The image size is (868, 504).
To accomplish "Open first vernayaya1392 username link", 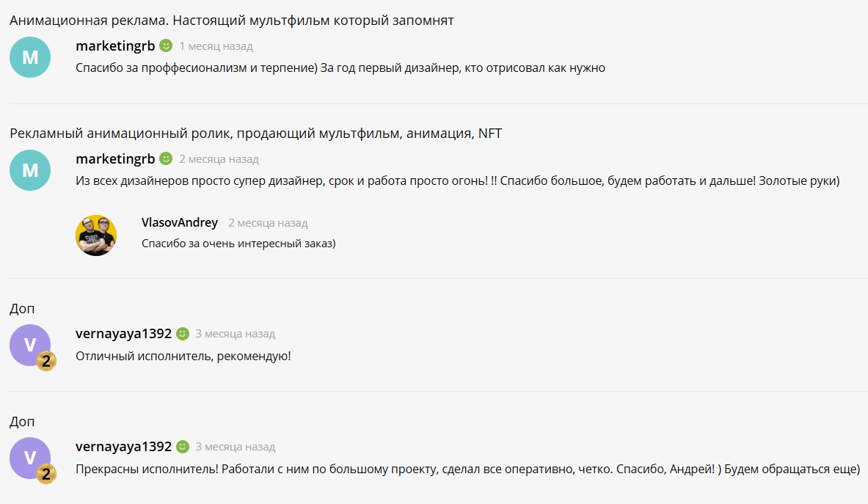I will click(123, 334).
